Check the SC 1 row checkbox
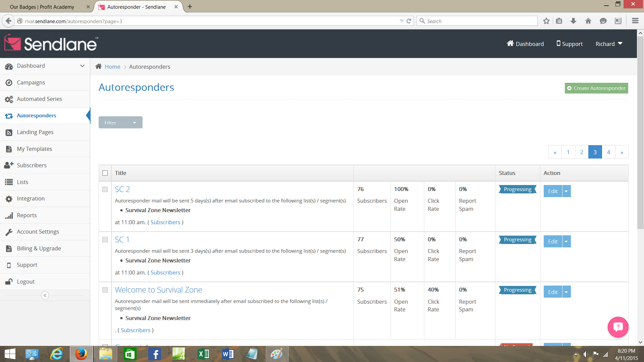644x362 pixels. (105, 240)
